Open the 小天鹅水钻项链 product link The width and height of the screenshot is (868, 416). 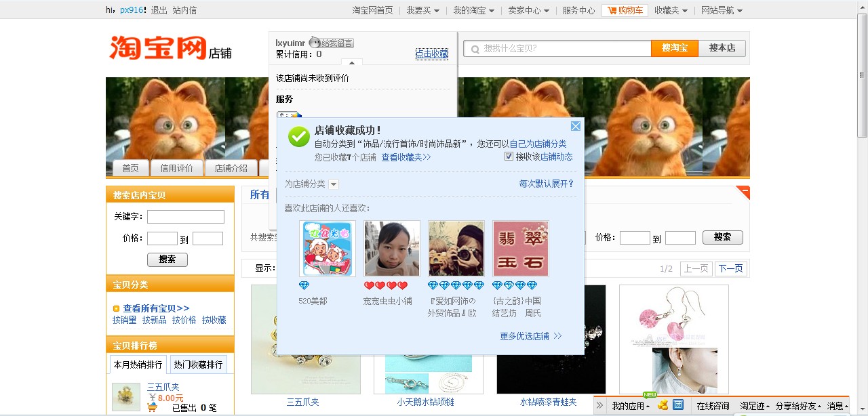tap(426, 402)
